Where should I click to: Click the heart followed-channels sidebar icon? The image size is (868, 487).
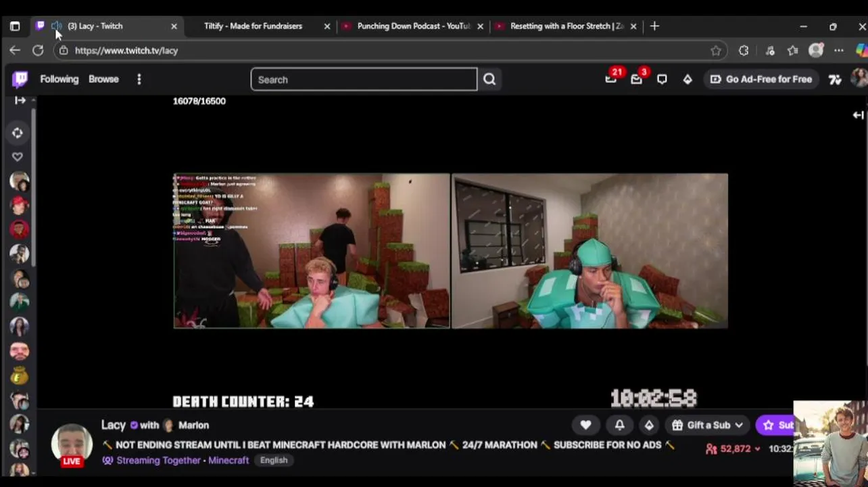tap(18, 156)
